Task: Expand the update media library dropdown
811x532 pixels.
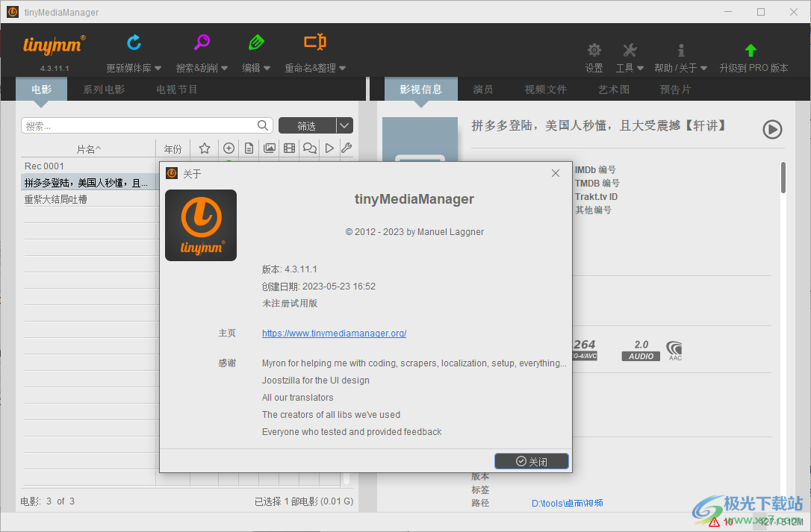Action: click(158, 68)
